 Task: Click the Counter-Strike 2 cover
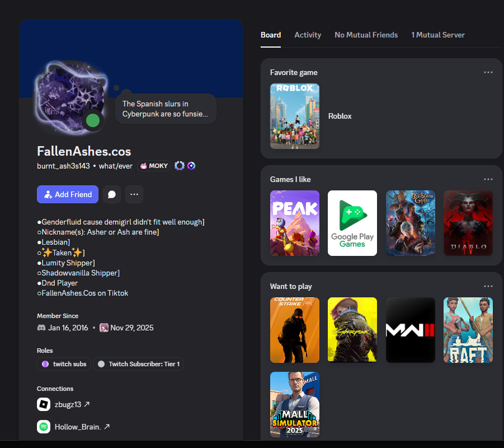(x=295, y=330)
